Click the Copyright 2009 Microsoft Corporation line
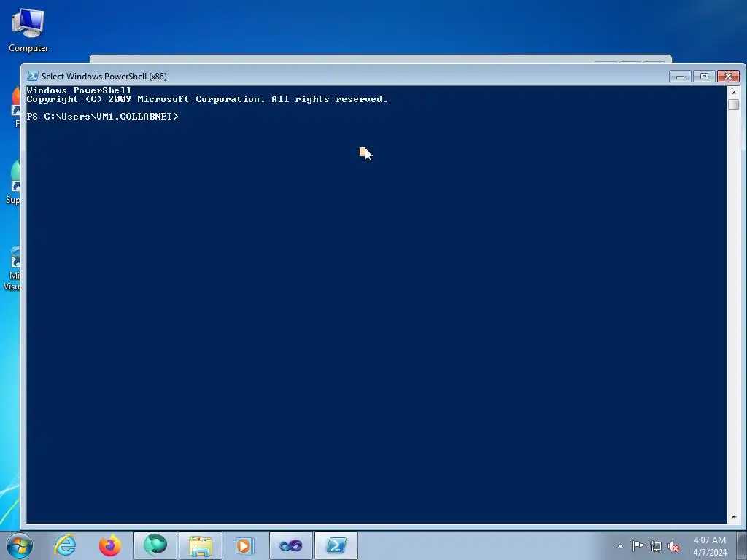Viewport: 747px width, 560px height. pos(207,99)
